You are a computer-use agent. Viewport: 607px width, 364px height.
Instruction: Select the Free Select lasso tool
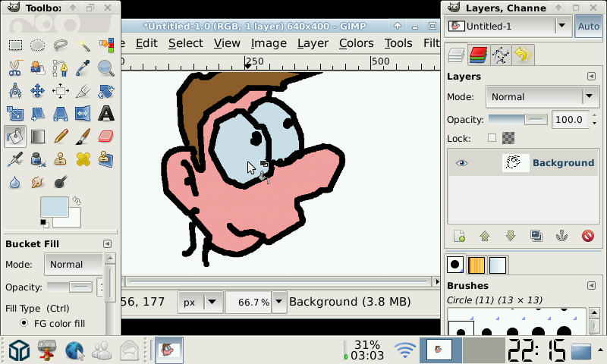coord(61,45)
